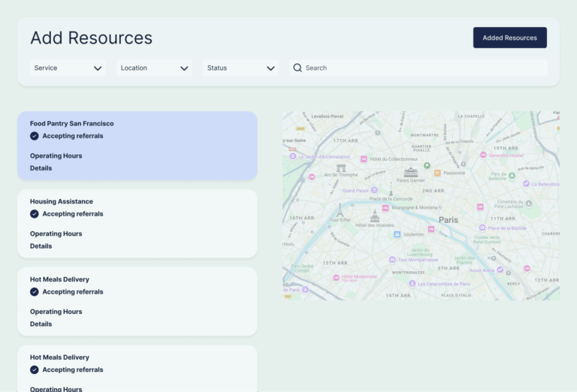
Task: Select the lululemon shopping pin
Action: [x=397, y=234]
